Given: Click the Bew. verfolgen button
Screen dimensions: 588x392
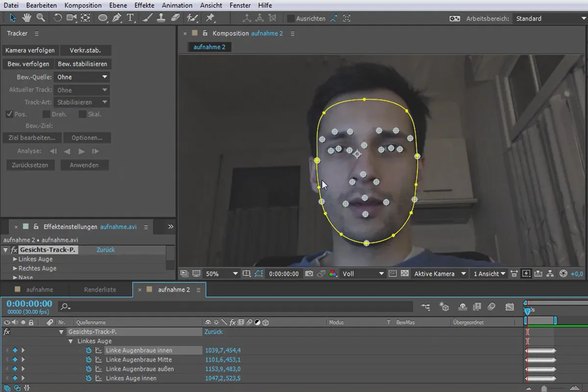Looking at the screenshot, I should coord(28,64).
